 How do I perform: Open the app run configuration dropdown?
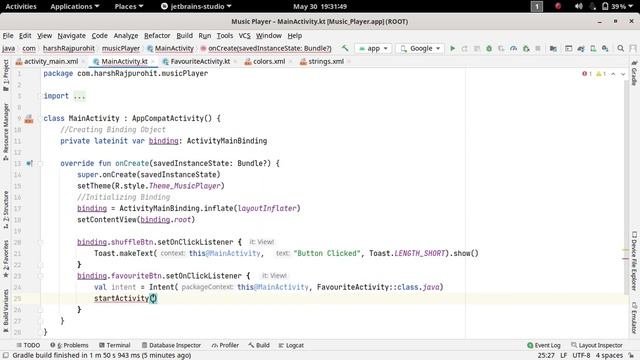373,48
